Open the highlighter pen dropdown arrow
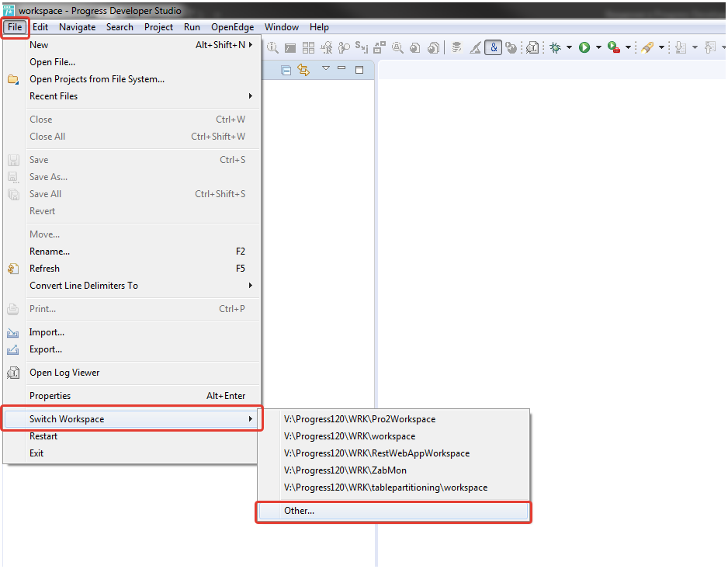 tap(661, 47)
